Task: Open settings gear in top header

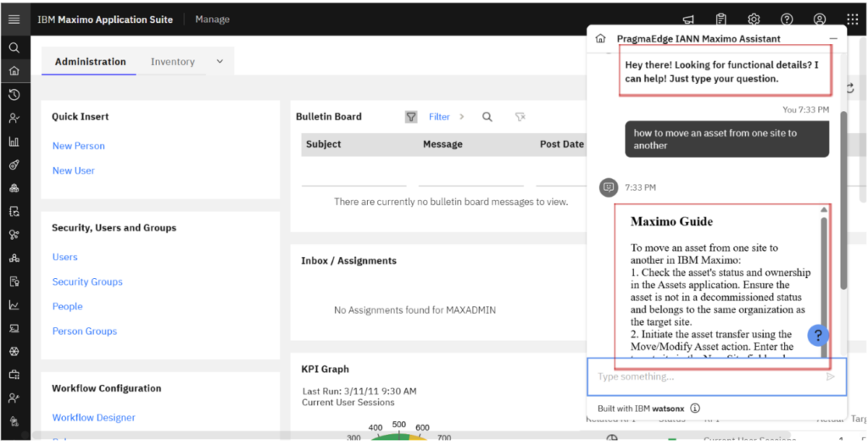Action: tap(754, 19)
